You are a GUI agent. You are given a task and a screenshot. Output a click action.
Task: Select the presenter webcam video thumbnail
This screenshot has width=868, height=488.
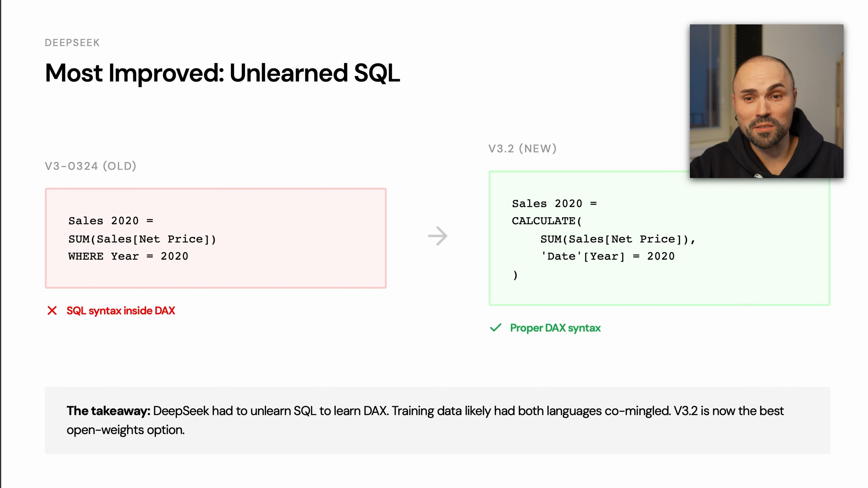tap(766, 101)
